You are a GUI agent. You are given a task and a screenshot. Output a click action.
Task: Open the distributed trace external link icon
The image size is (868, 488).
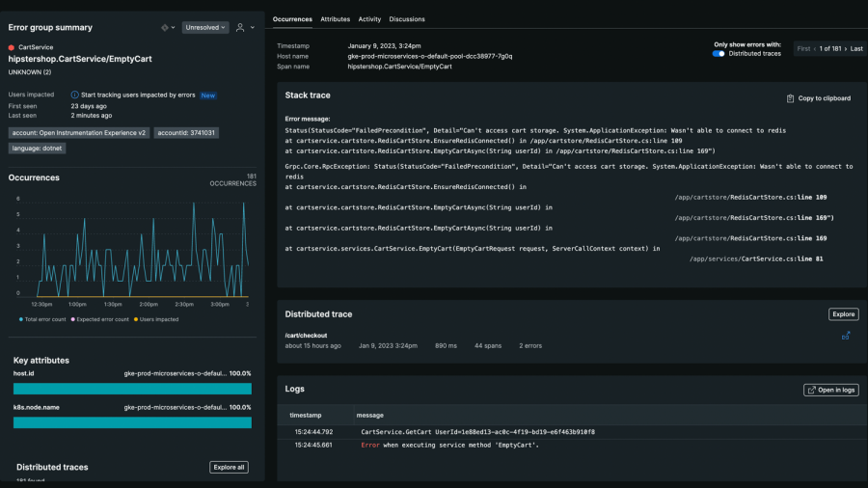coord(846,336)
